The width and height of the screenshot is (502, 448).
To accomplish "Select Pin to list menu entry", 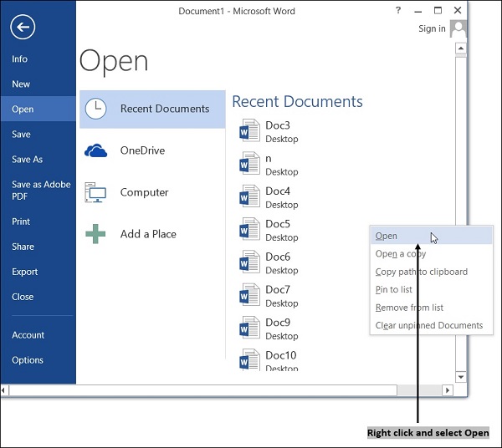I will click(393, 290).
